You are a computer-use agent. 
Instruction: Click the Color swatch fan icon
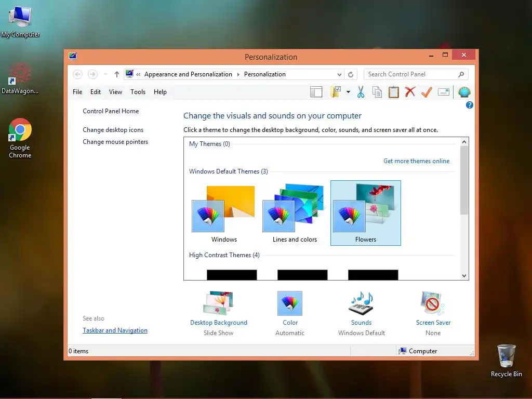click(290, 303)
